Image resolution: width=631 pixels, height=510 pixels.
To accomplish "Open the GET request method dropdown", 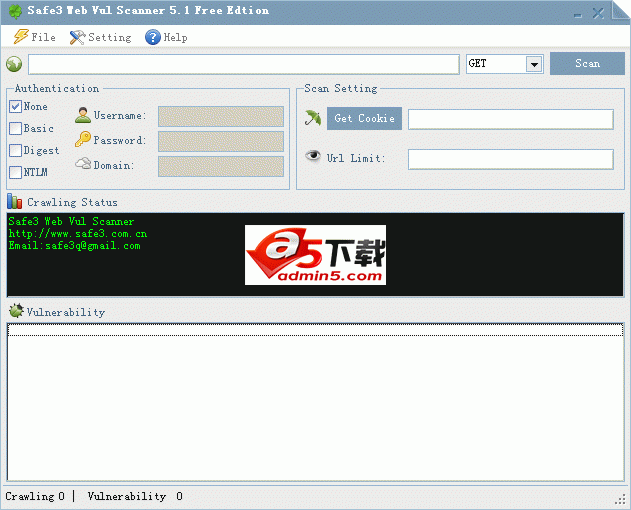I will pyautogui.click(x=534, y=64).
